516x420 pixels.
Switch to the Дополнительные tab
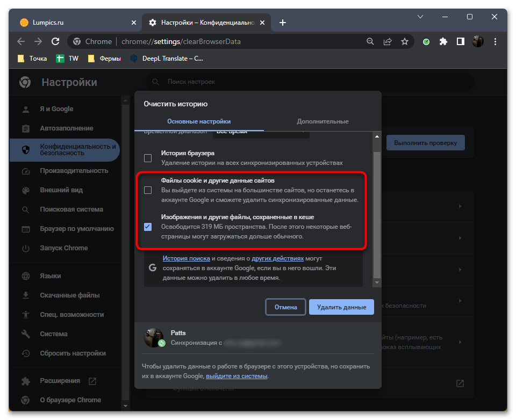pos(322,121)
